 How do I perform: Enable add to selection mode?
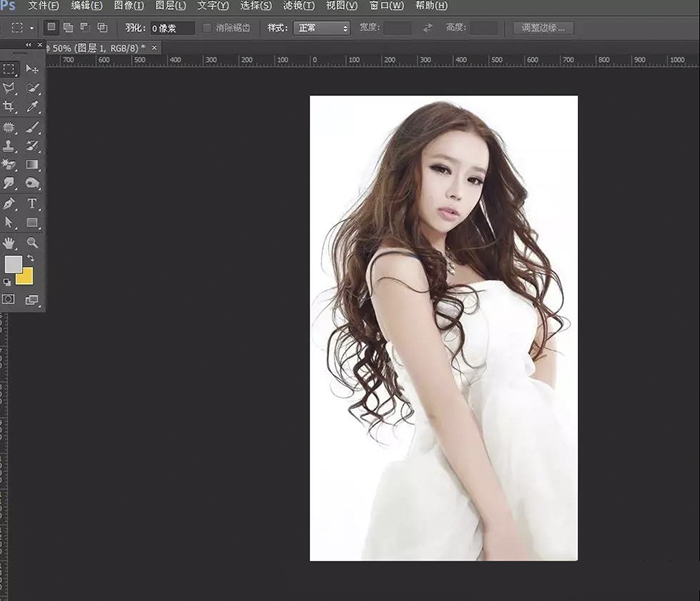pos(69,28)
